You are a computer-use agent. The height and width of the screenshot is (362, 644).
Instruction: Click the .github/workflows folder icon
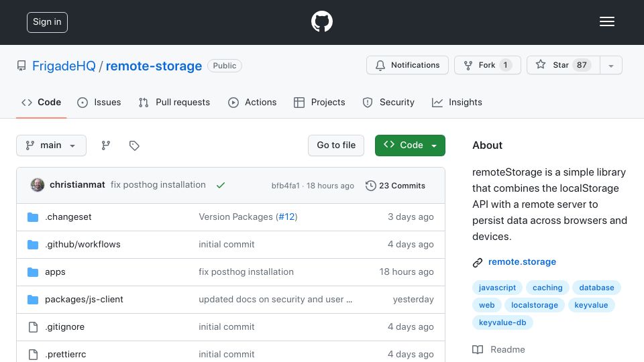tap(33, 244)
